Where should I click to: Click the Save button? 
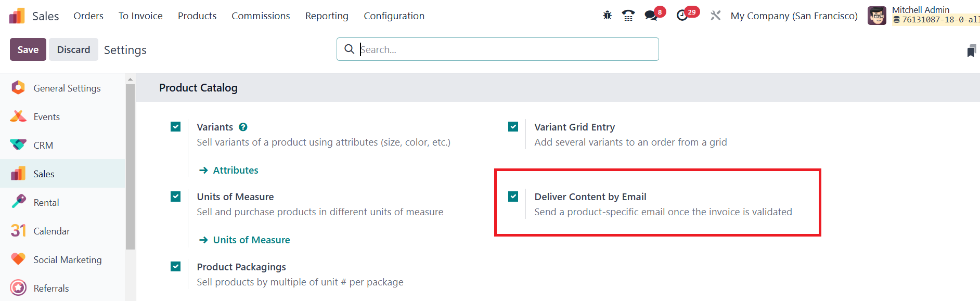click(28, 49)
